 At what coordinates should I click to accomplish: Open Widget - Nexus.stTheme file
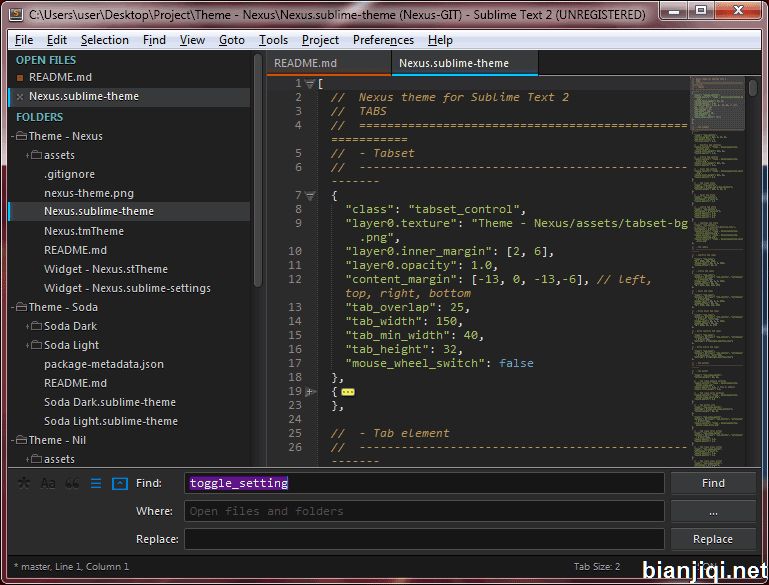point(106,269)
